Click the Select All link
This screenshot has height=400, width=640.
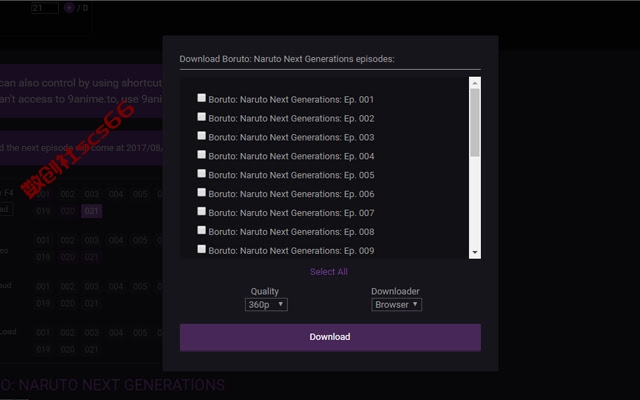coord(329,272)
